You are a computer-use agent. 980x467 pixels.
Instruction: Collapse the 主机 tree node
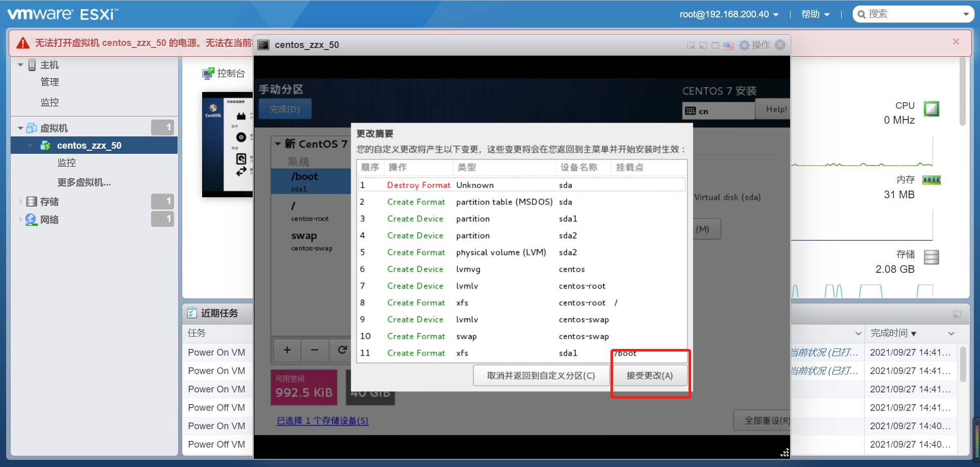pyautogui.click(x=20, y=65)
